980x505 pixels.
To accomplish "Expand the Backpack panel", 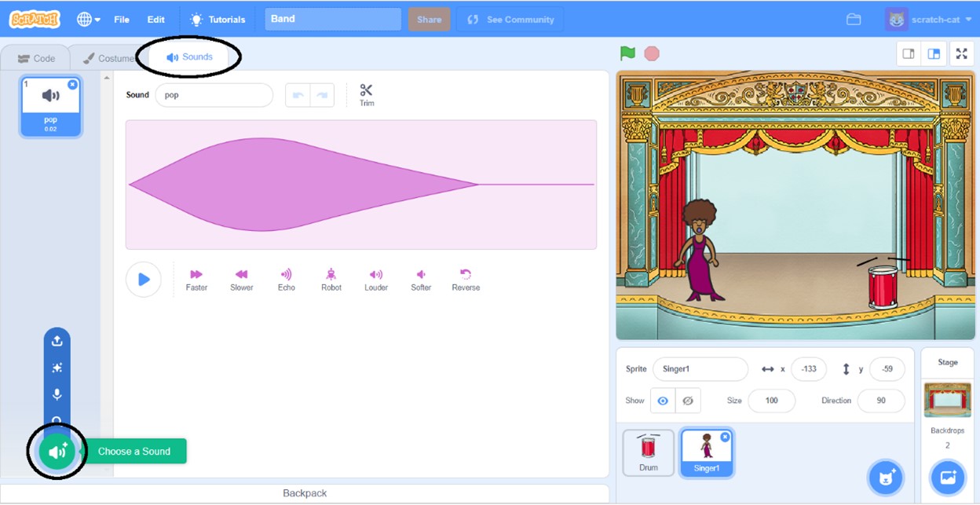I will click(305, 493).
